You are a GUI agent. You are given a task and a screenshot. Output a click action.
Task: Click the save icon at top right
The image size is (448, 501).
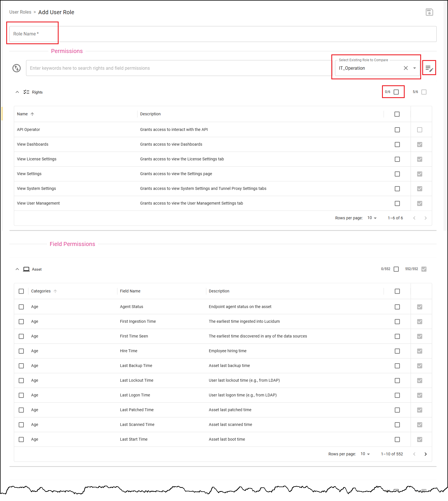click(429, 12)
